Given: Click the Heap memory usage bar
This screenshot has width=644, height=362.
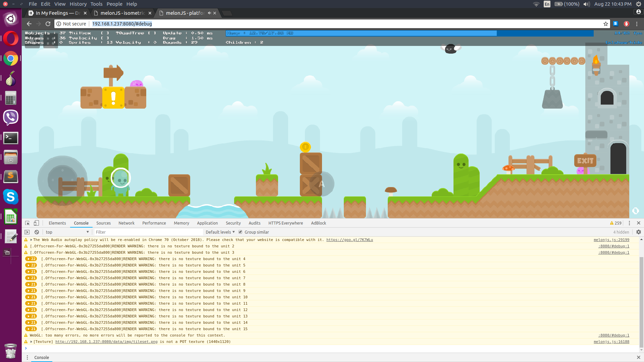Looking at the screenshot, I should (410, 33).
